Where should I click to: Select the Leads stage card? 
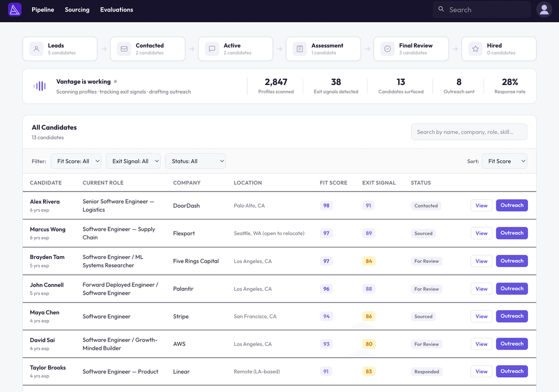pos(60,49)
